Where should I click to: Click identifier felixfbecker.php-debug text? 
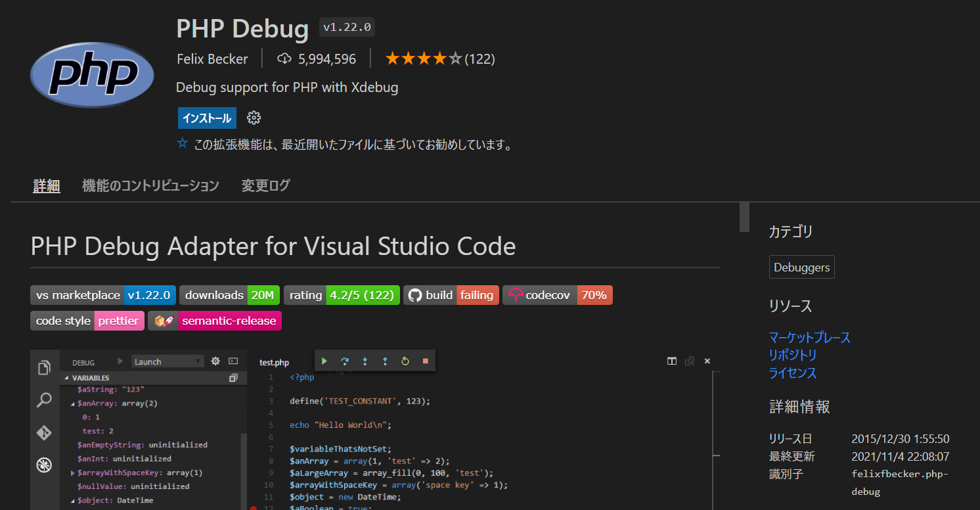tap(901, 482)
